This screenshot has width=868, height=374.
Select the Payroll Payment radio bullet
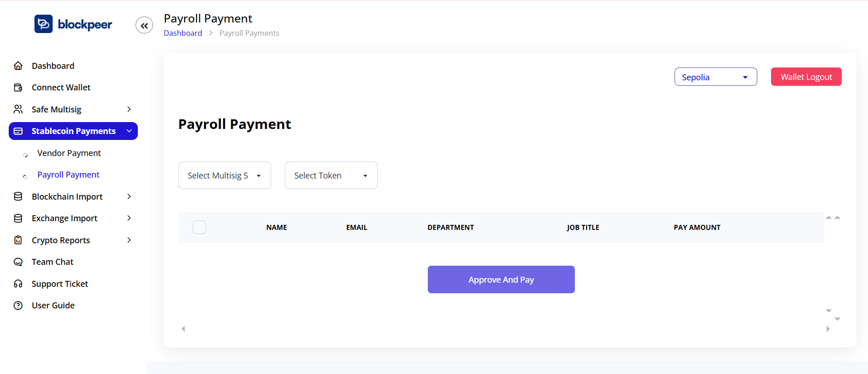click(x=25, y=176)
